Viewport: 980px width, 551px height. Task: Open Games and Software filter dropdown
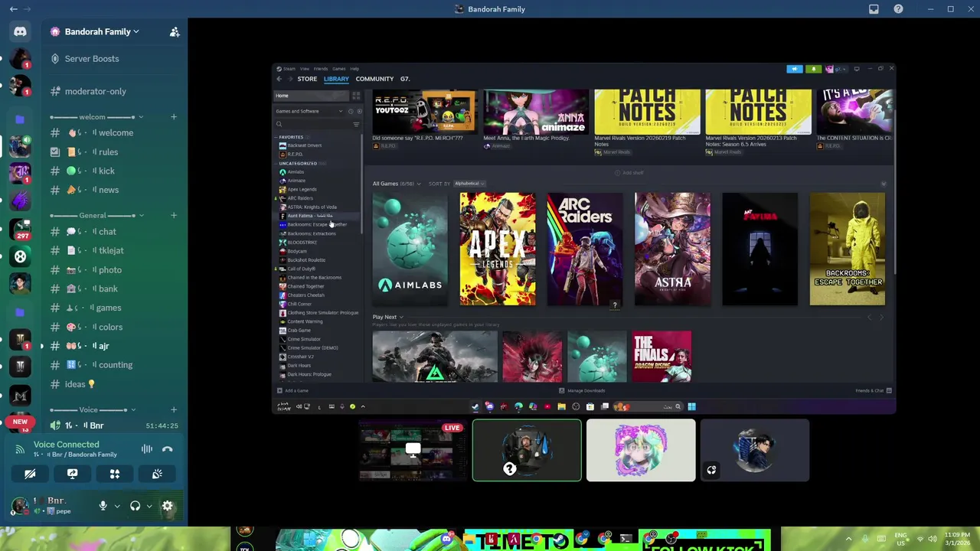pyautogui.click(x=310, y=111)
